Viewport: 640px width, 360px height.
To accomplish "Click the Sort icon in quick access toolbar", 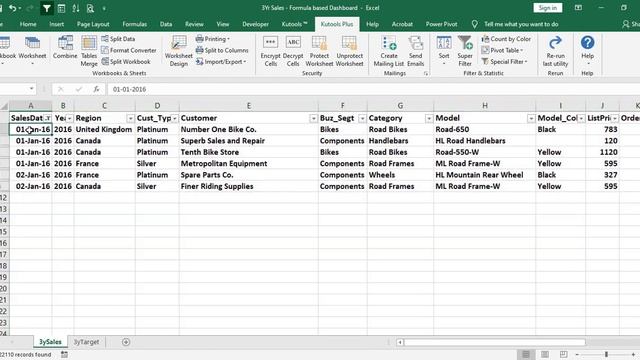I will click(x=76, y=8).
